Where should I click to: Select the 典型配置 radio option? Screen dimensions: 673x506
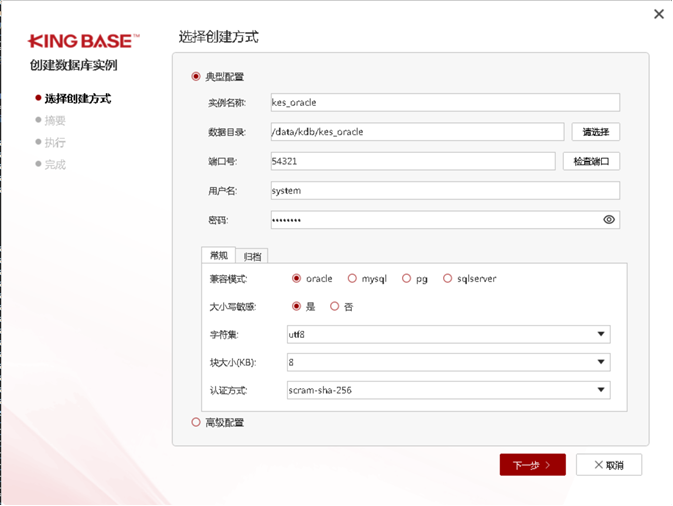(x=196, y=76)
